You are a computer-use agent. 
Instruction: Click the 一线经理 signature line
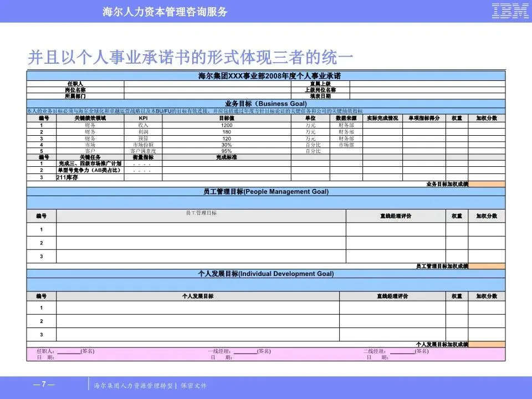point(244,352)
